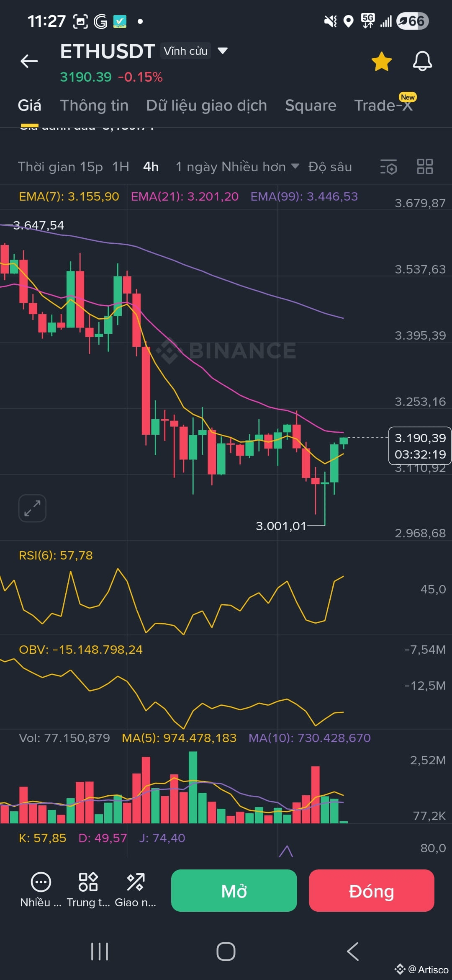Tap the 3.647,54 high price marker

coord(39,225)
